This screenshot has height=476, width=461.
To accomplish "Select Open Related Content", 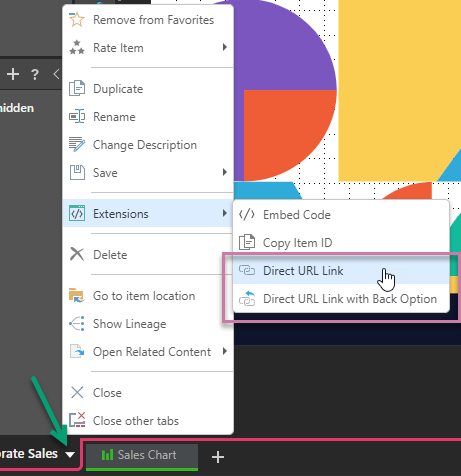I will pos(148,352).
